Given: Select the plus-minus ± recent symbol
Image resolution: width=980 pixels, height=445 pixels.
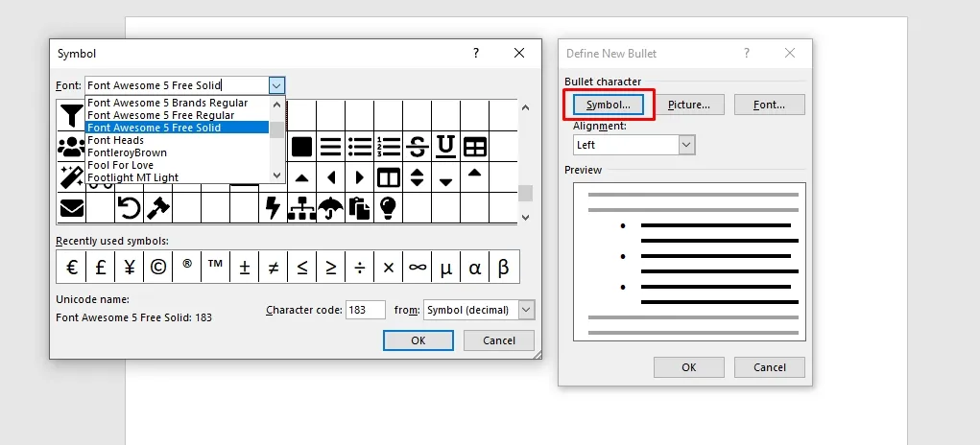Looking at the screenshot, I should (245, 268).
